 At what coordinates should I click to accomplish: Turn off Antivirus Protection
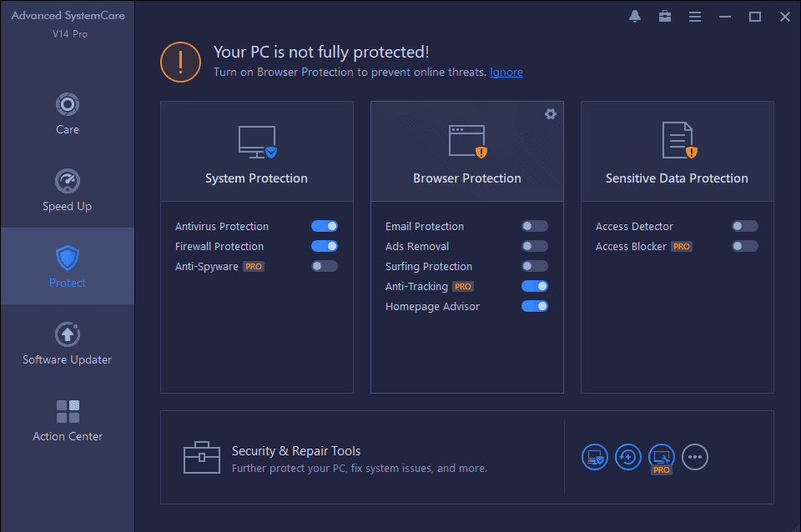point(325,226)
